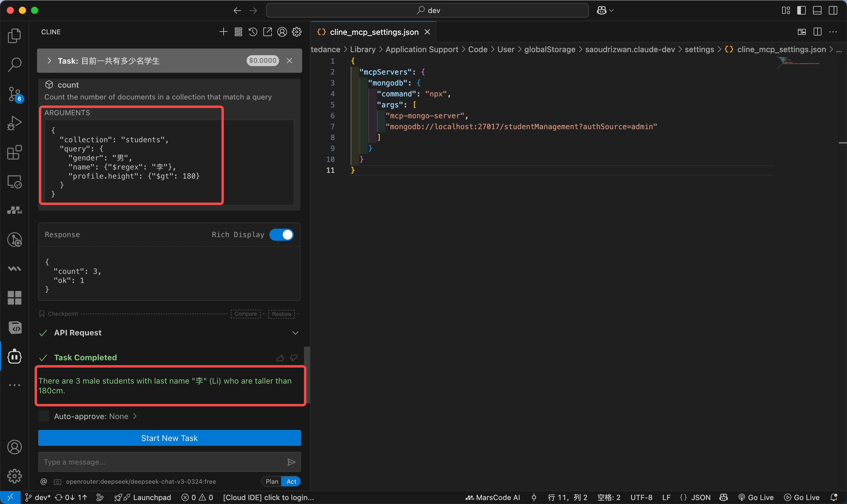Click Library breadcrumb segment
This screenshot has width=847, height=504.
click(363, 50)
